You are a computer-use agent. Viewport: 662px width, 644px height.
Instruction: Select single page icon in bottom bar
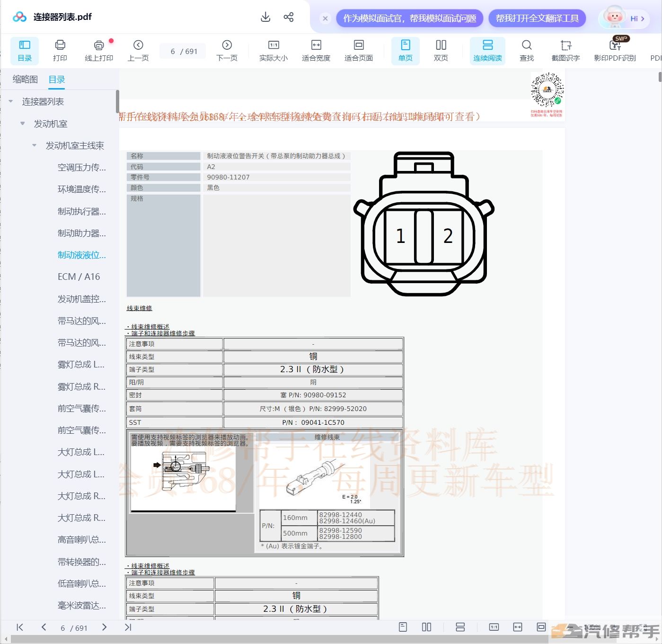click(x=403, y=627)
